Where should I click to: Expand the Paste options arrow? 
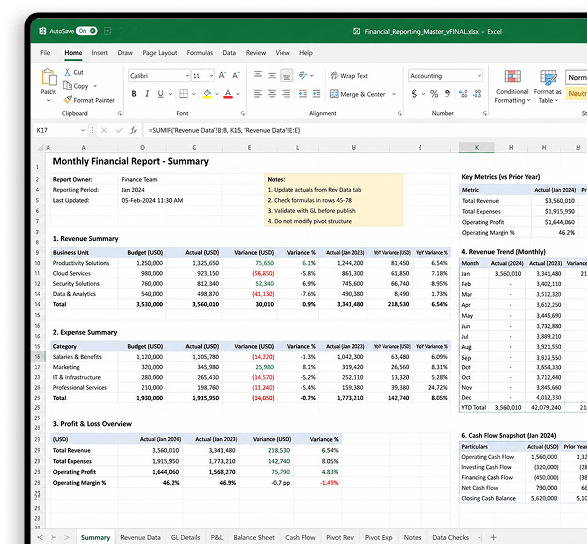(48, 100)
